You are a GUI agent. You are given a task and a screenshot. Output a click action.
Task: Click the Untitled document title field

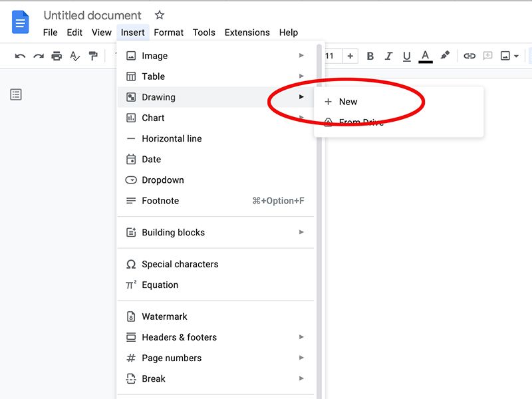click(92, 15)
